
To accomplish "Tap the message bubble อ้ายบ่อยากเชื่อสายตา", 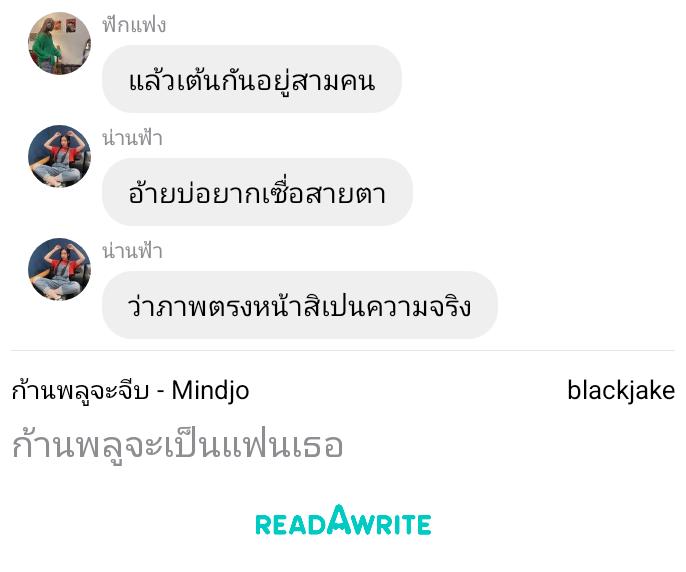I will [257, 192].
